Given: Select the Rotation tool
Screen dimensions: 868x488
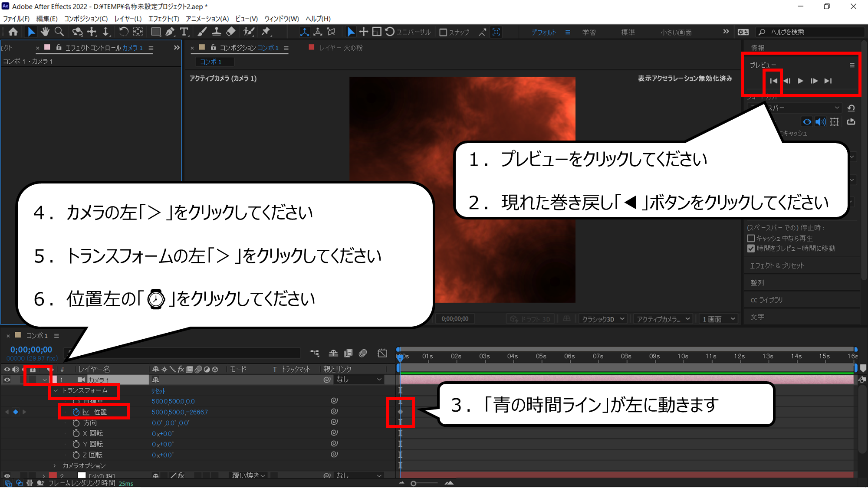Looking at the screenshot, I should coord(124,32).
